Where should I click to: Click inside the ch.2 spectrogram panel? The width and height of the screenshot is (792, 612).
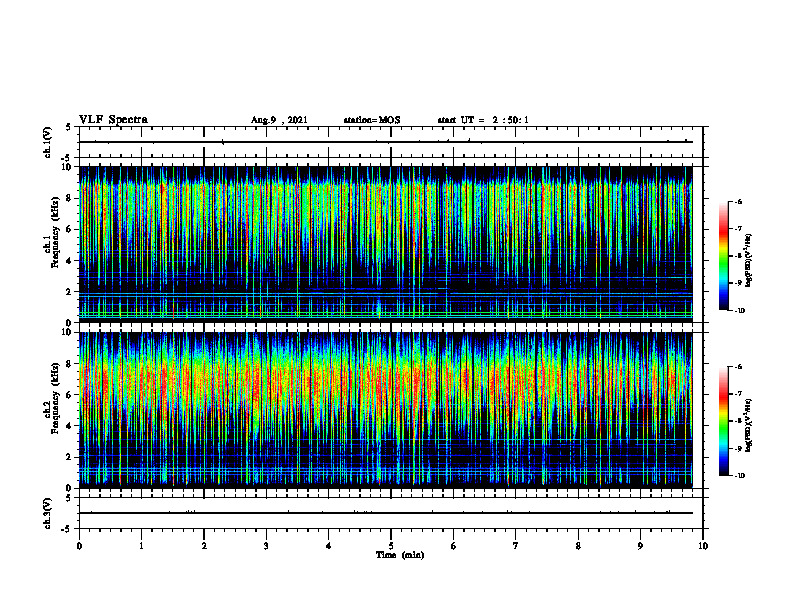(386, 410)
